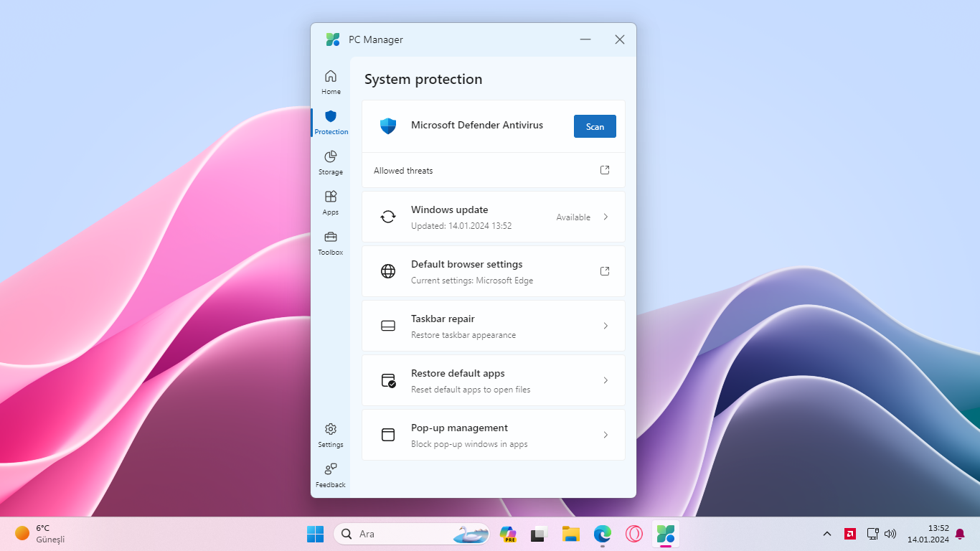Click the AMD icon in system tray
980x551 pixels.
pyautogui.click(x=850, y=534)
